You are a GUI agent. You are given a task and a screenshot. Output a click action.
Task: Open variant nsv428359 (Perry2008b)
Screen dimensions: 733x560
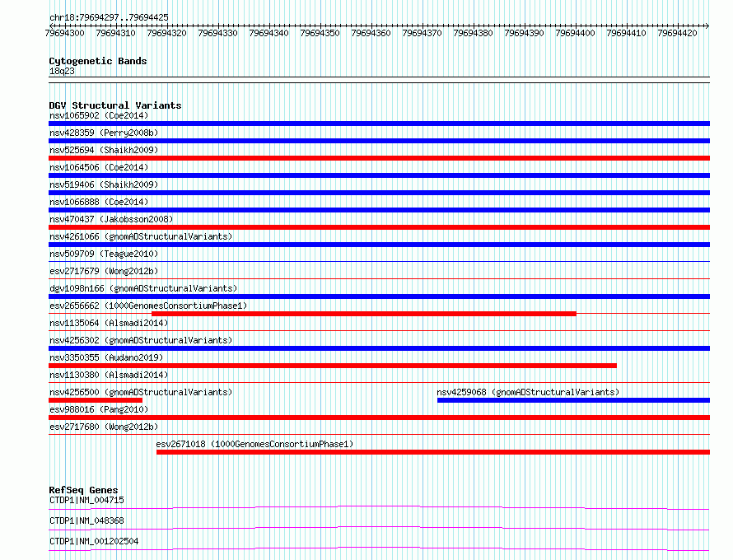(x=104, y=133)
